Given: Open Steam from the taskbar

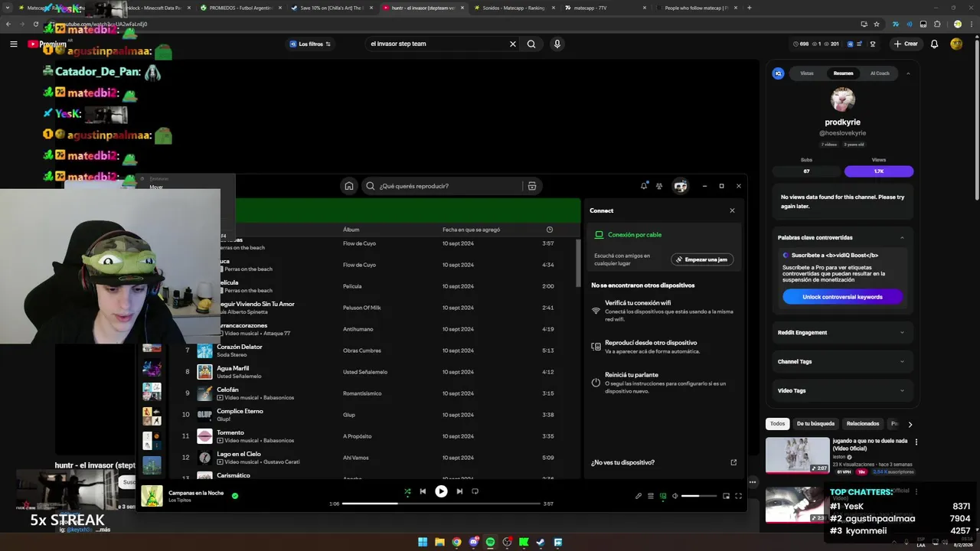Looking at the screenshot, I should pos(541,542).
